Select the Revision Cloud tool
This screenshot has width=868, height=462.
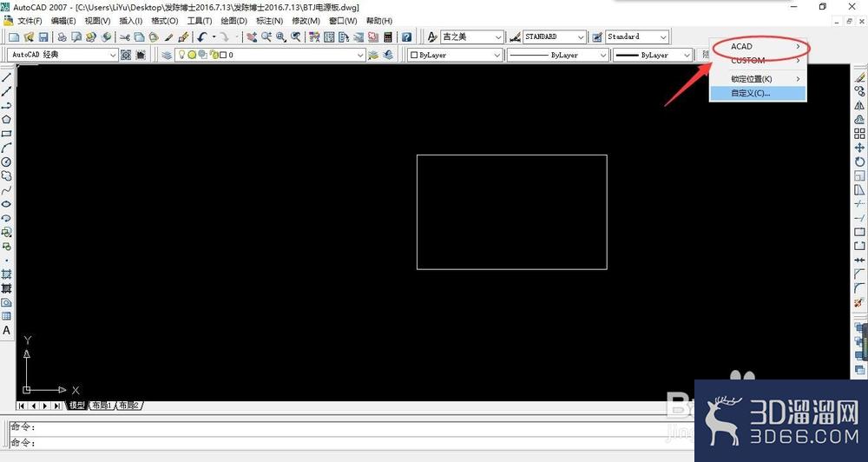(x=7, y=175)
